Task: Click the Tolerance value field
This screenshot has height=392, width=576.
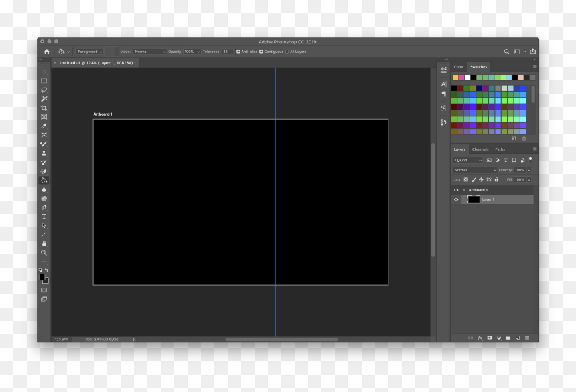Action: (227, 52)
